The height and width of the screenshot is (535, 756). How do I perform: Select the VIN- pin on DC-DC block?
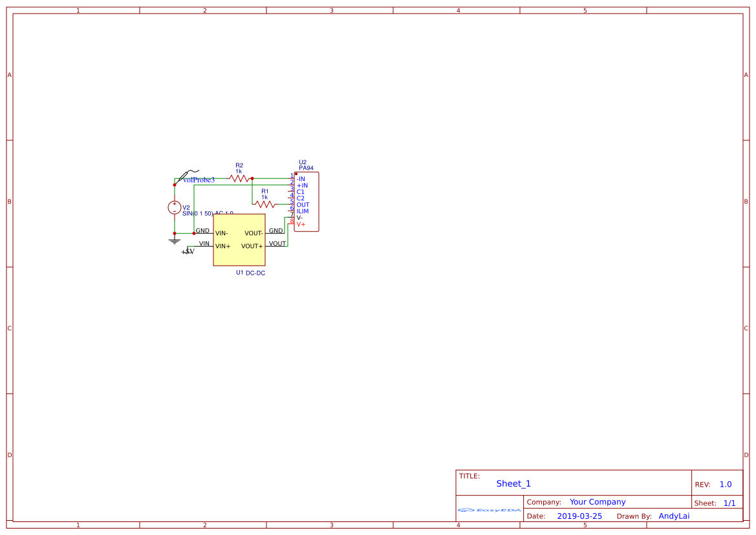[221, 233]
